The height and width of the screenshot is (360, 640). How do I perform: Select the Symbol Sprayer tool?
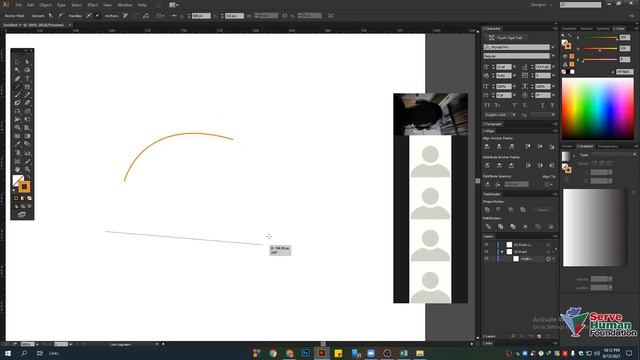(x=17, y=152)
